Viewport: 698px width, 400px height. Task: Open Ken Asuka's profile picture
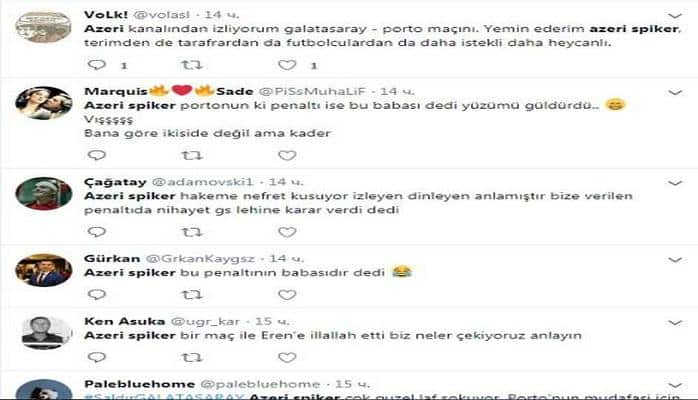[x=46, y=332]
